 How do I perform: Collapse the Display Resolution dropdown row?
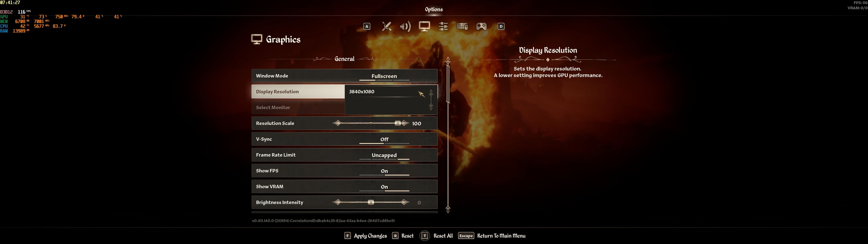pos(298,91)
